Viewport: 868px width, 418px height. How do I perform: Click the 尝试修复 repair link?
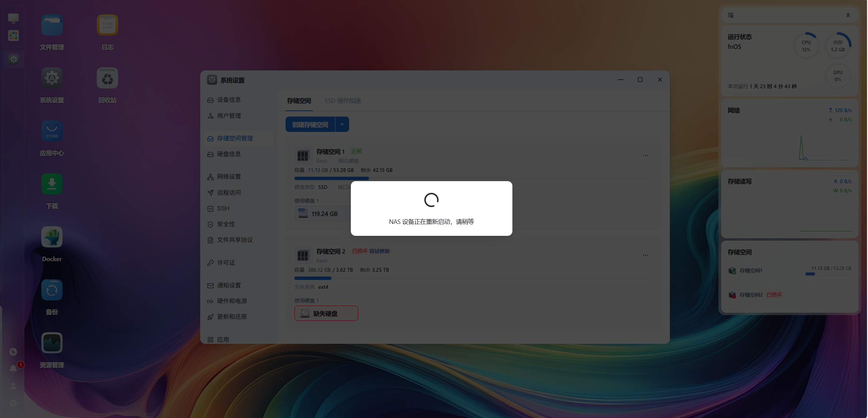click(x=379, y=251)
